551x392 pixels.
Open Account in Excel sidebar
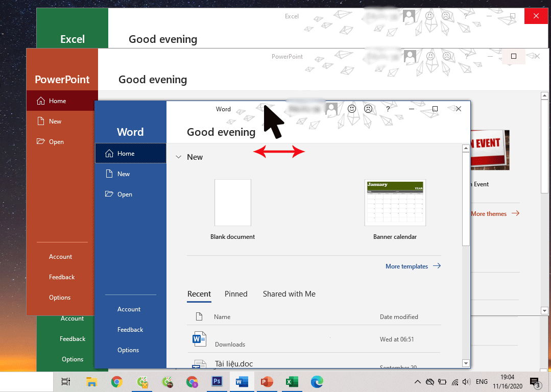coord(72,318)
